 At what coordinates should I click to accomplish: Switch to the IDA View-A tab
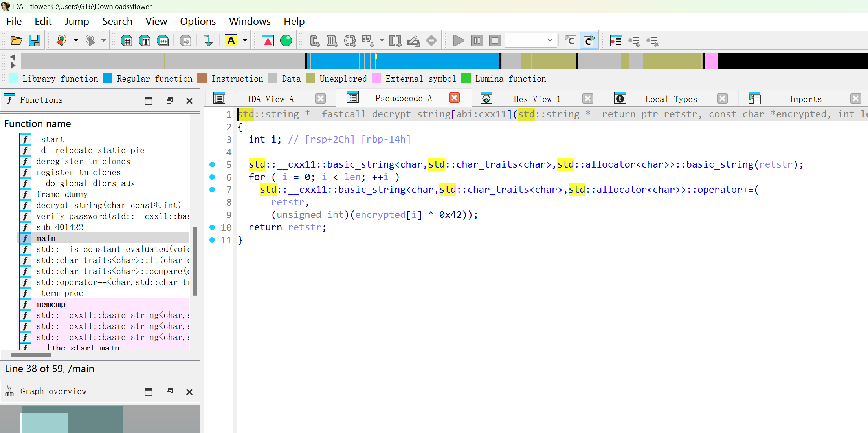coord(270,99)
